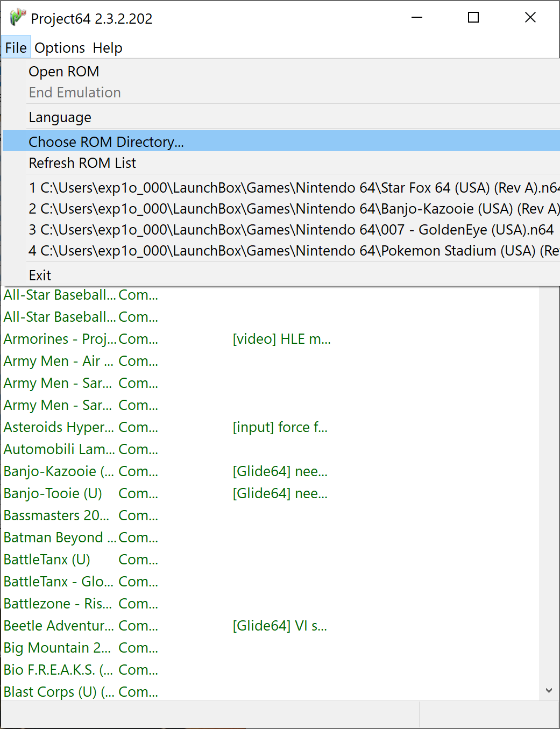Select Banjo-Kazooie (... row in ROM list

[270, 471]
